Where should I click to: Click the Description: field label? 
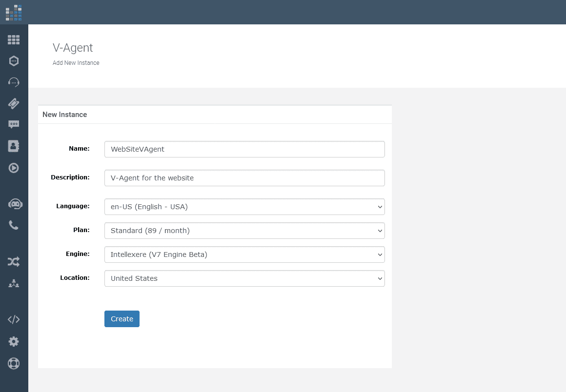coord(70,177)
